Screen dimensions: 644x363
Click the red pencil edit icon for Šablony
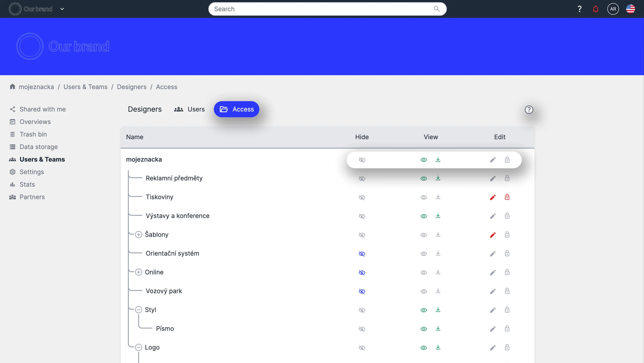(x=492, y=235)
